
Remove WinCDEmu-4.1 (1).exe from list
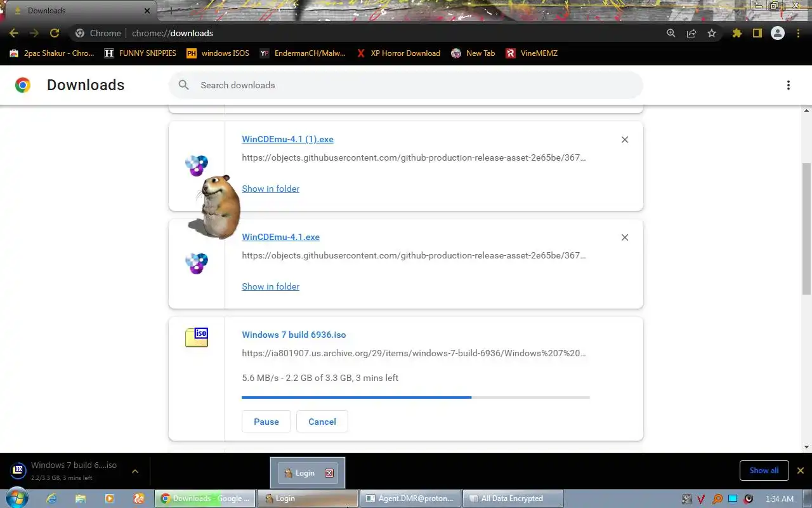tap(625, 140)
